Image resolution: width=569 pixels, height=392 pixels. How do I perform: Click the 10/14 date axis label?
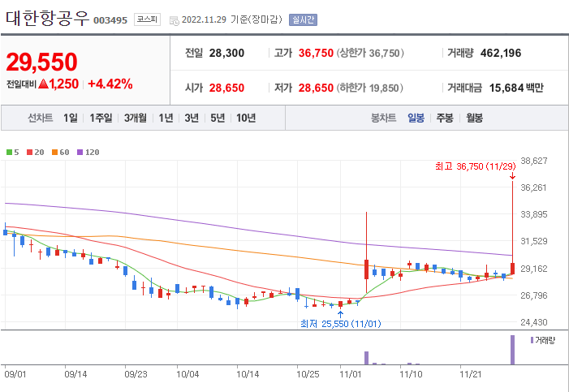(x=248, y=374)
